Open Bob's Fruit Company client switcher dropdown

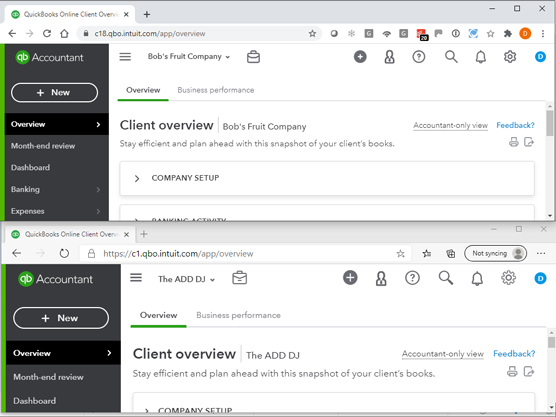[189, 57]
